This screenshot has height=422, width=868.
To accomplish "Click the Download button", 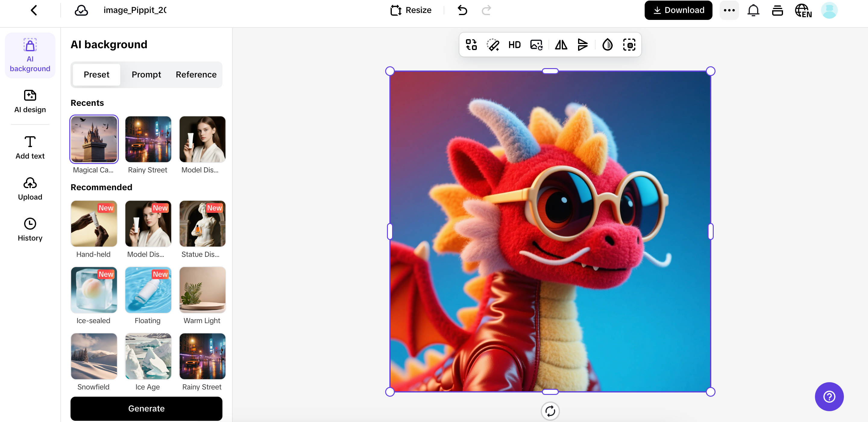I will [678, 10].
